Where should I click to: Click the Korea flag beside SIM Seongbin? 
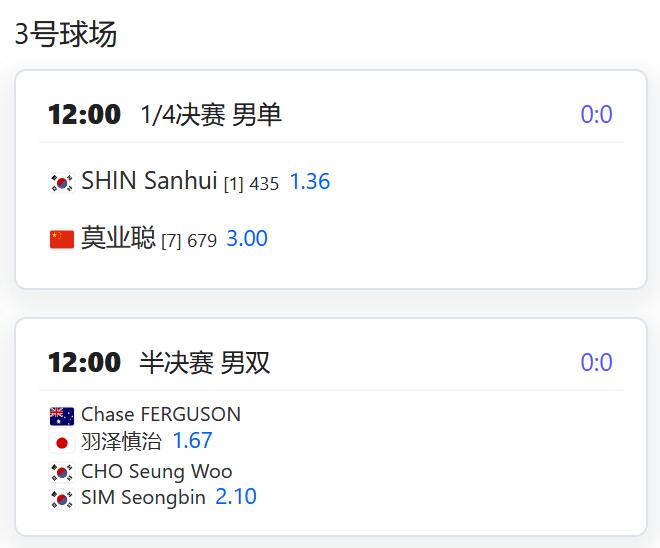point(62,499)
